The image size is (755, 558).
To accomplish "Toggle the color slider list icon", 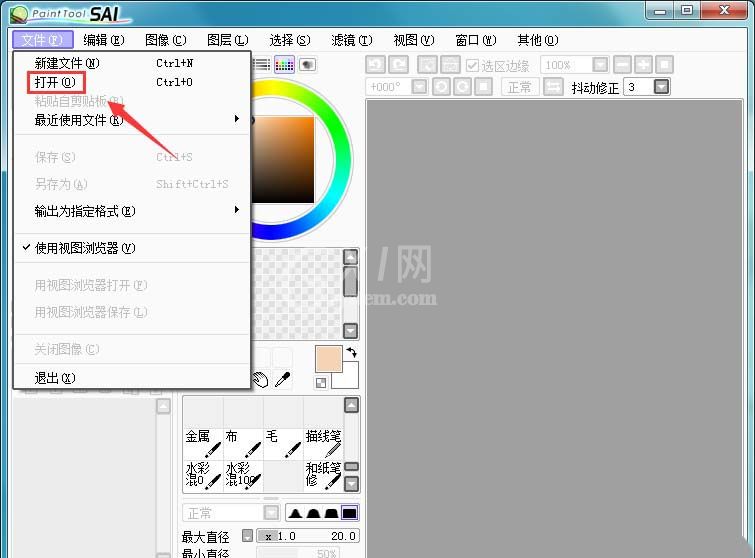I will pyautogui.click(x=261, y=65).
